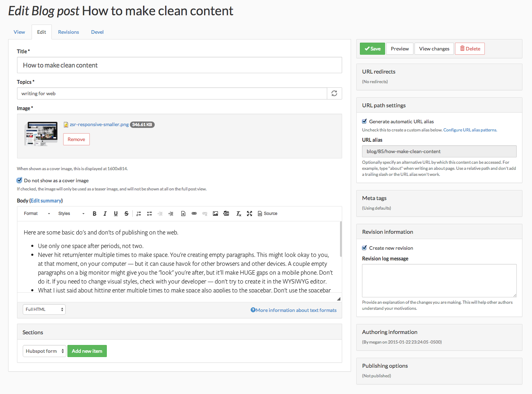
Task: Switch to the Revisions tab
Action: tap(68, 32)
